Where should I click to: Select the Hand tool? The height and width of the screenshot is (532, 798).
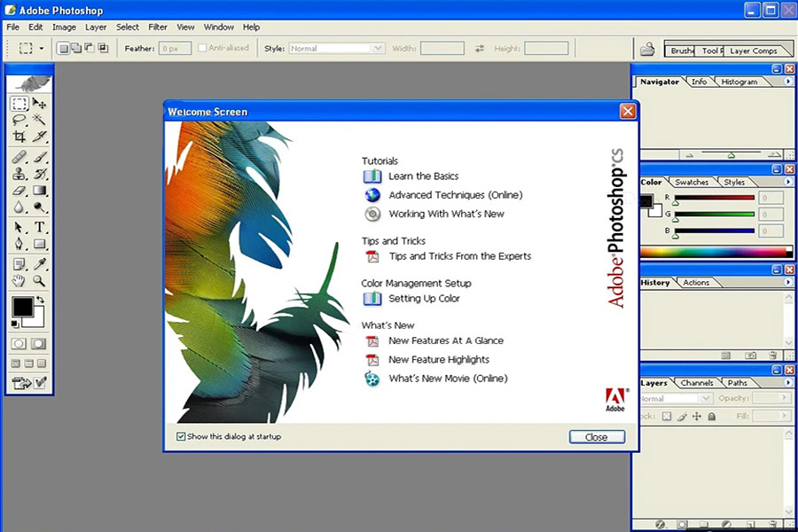point(20,280)
